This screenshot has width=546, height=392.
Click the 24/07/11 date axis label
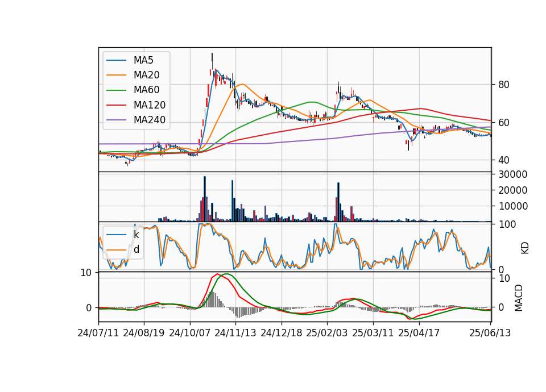point(98,333)
